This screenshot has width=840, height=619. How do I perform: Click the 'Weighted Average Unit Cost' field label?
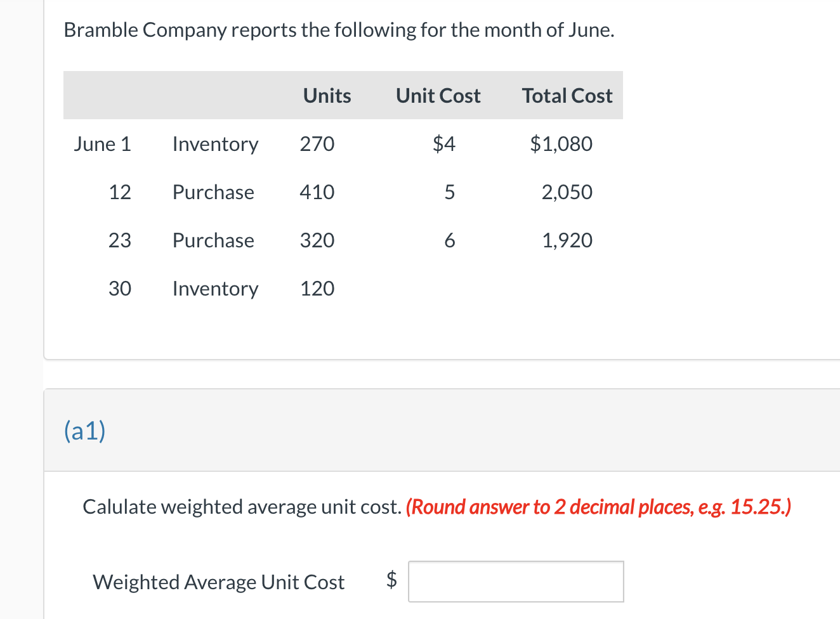tap(219, 582)
